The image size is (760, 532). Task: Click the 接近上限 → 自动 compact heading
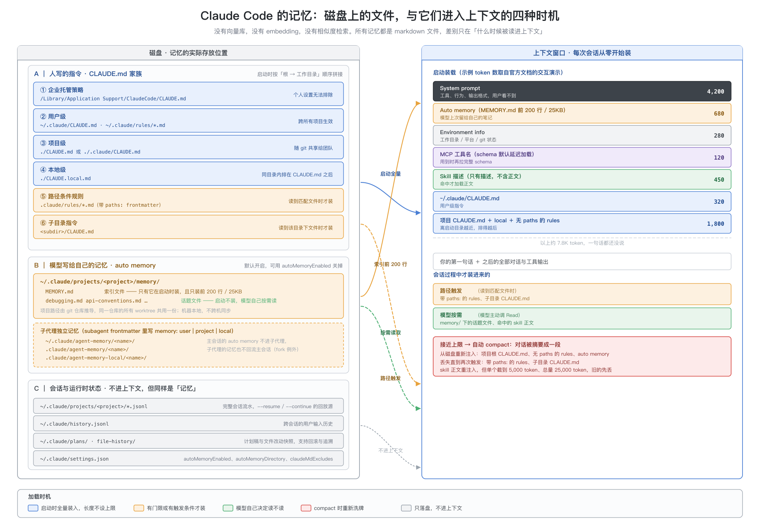[x=500, y=345]
